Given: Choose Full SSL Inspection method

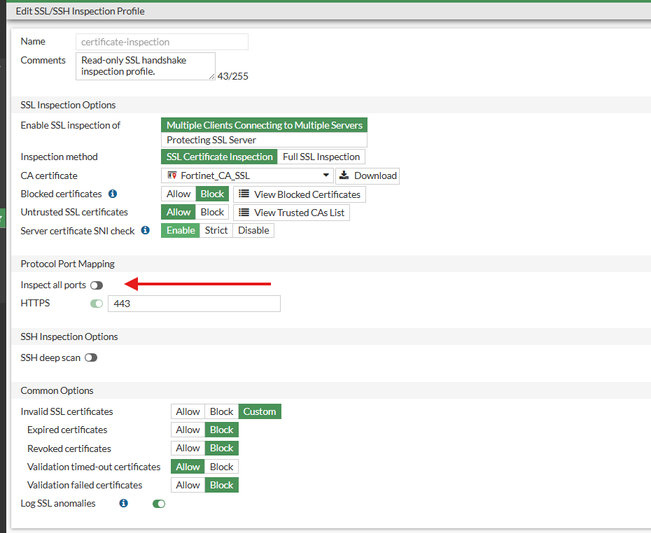Looking at the screenshot, I should click(x=321, y=156).
